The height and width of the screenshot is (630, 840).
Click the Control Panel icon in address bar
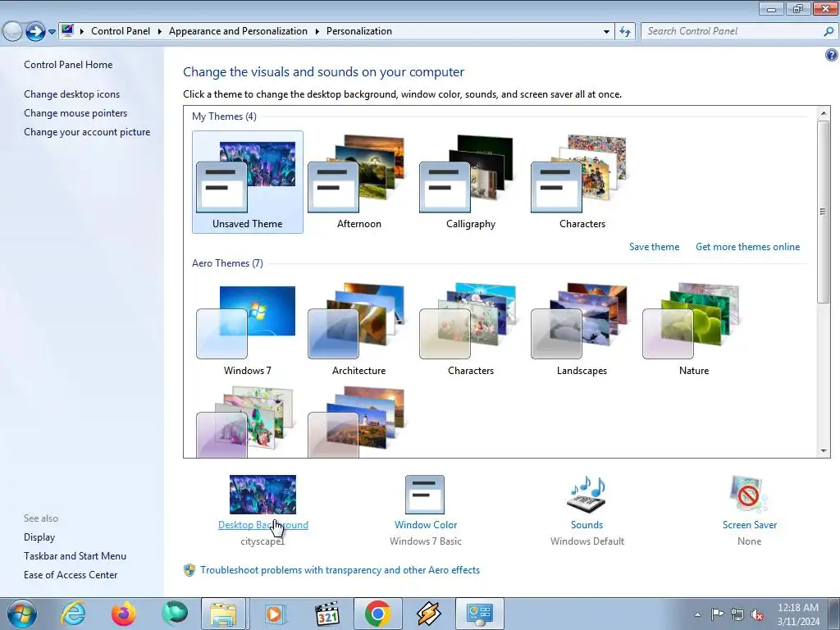[x=67, y=31]
